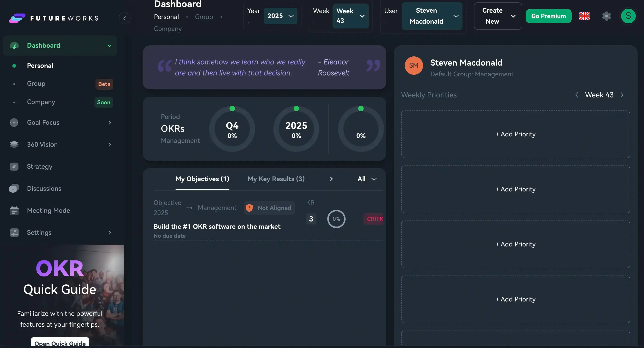Viewport: 644px width, 348px height.
Task: Open the Week 43 dropdown
Action: pos(350,16)
